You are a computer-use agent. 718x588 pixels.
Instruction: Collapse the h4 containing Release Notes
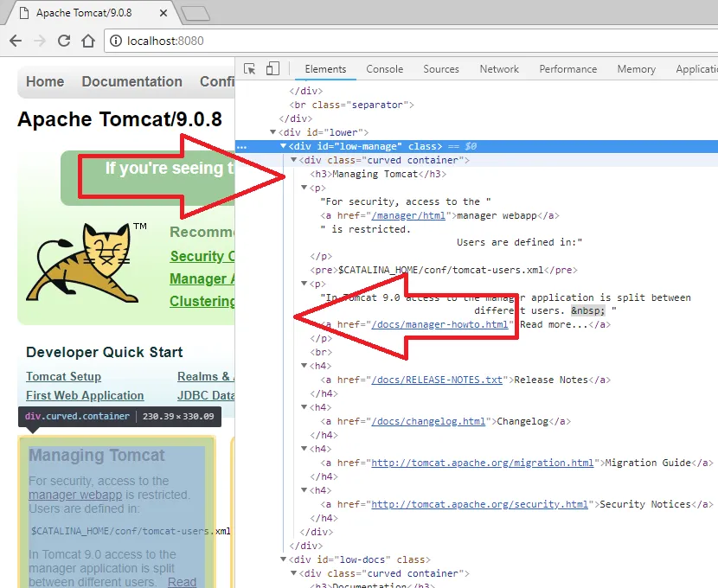304,366
